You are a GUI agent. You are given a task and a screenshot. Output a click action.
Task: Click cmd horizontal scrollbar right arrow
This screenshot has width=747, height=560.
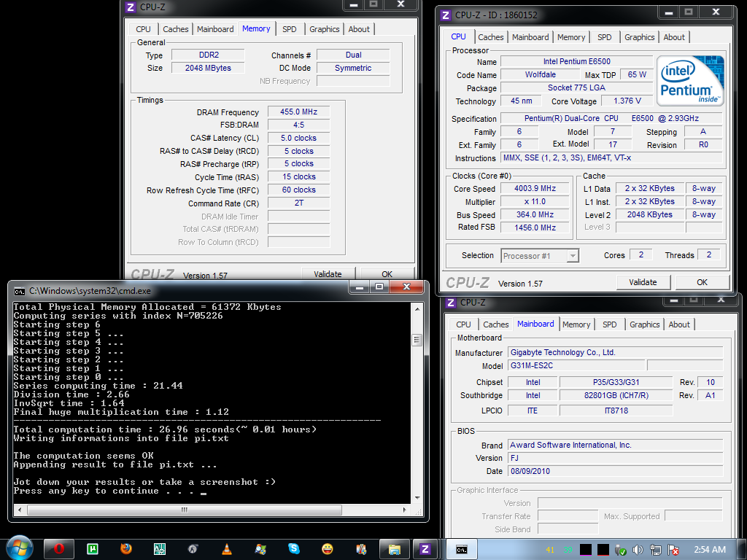pyautogui.click(x=405, y=510)
